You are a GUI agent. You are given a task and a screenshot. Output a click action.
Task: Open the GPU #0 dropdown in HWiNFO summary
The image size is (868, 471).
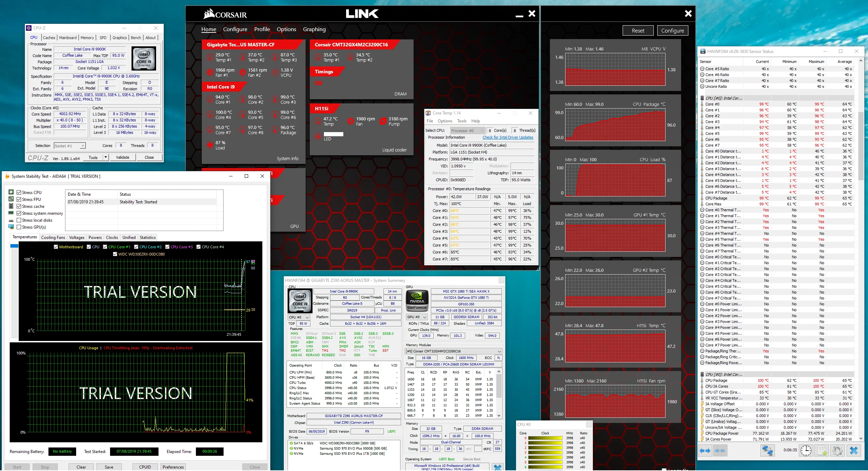pos(417,317)
